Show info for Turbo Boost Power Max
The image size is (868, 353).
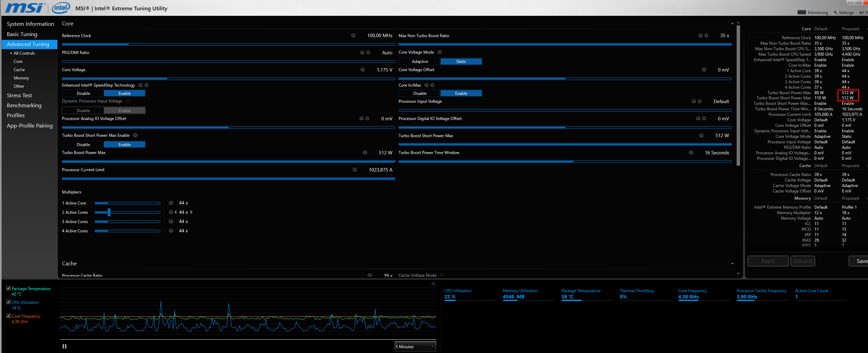[x=365, y=152]
